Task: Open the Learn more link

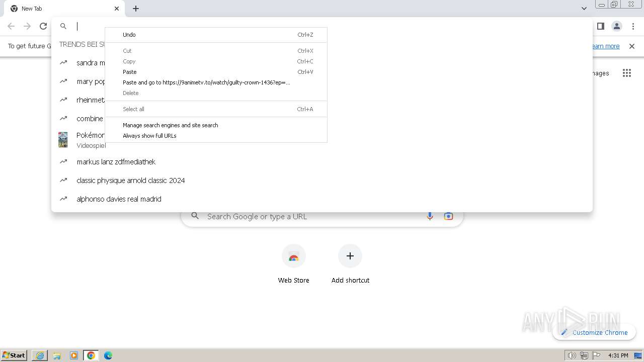Action: coord(605,46)
